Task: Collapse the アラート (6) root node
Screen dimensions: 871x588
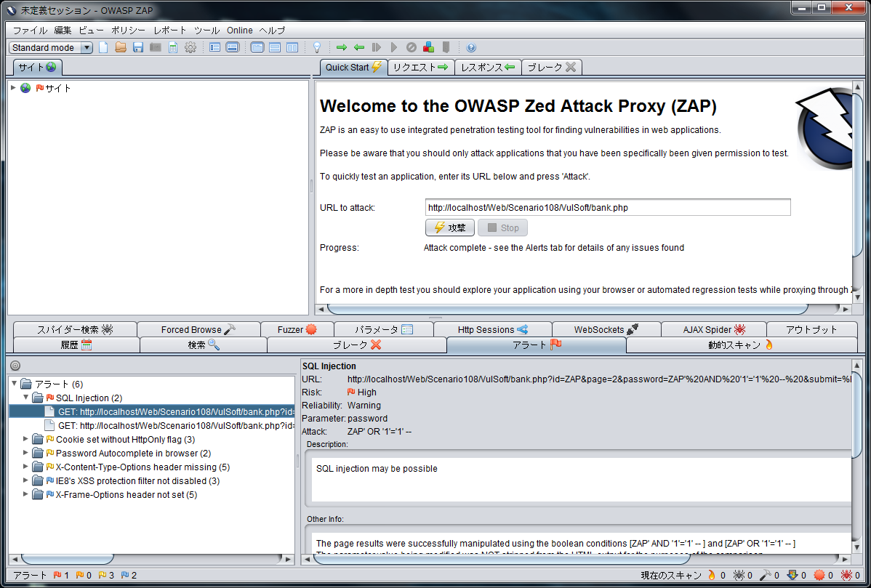Action: pos(15,384)
